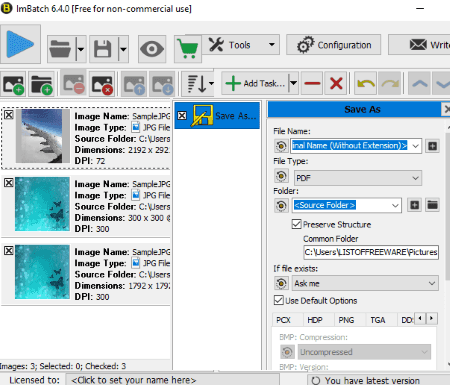Expand the open task dropdown arrow
Screen dimensions: 450x385
click(81, 49)
